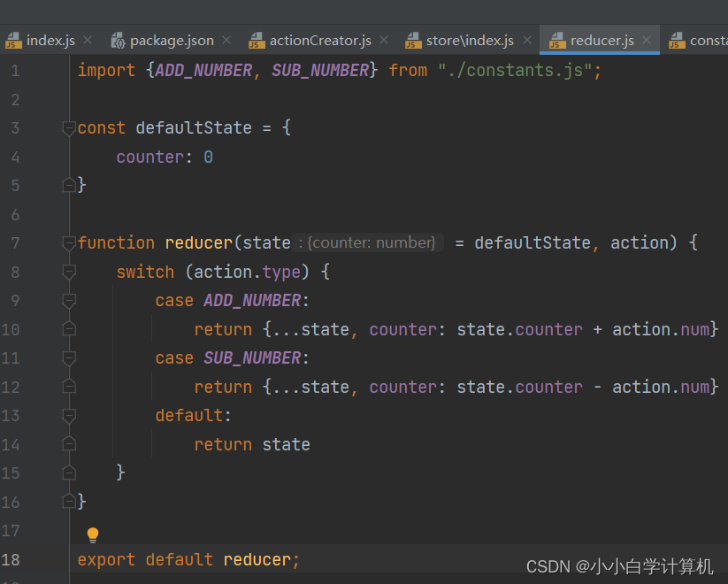
Task: Click SUB_NUMBER in the import statement
Action: (x=320, y=70)
